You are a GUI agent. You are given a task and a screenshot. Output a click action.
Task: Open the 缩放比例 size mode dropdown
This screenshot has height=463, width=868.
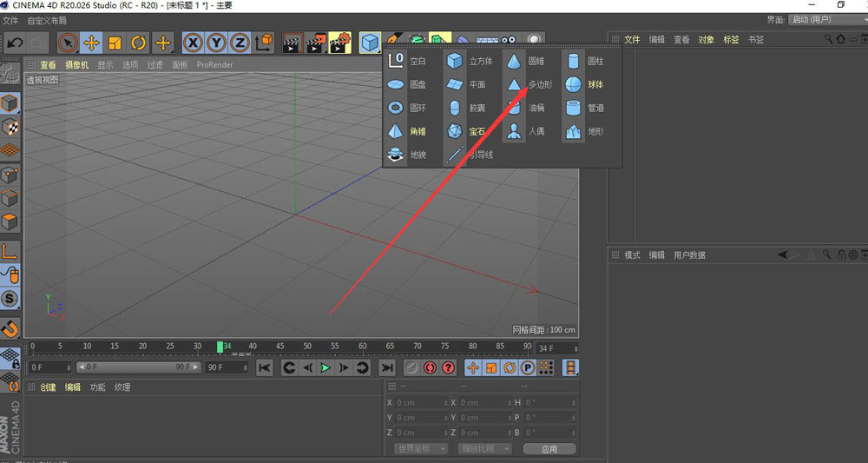pyautogui.click(x=484, y=448)
